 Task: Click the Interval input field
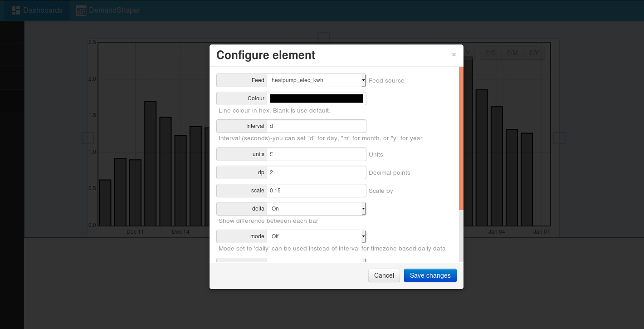click(x=316, y=126)
